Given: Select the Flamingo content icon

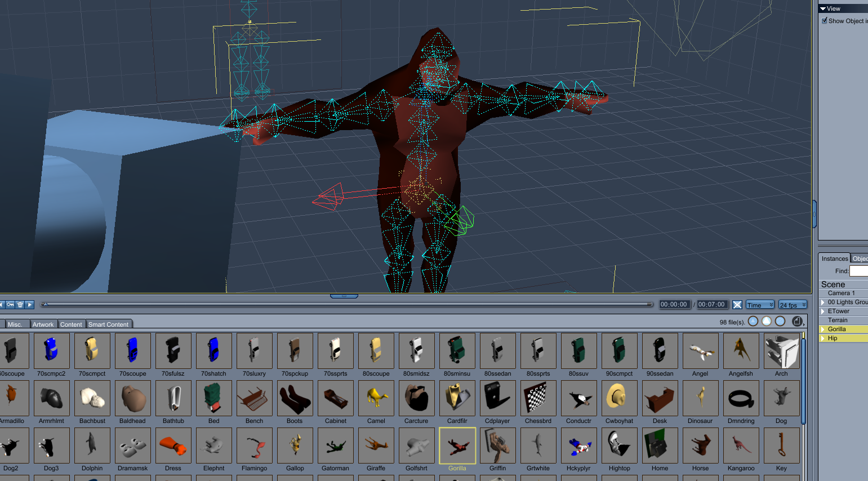Looking at the screenshot, I should tap(254, 446).
